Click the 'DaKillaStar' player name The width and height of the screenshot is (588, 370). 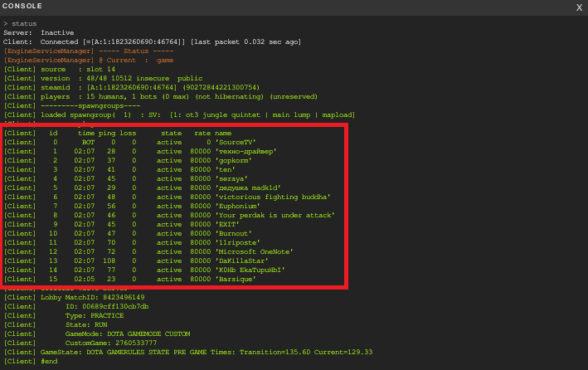pyautogui.click(x=242, y=260)
